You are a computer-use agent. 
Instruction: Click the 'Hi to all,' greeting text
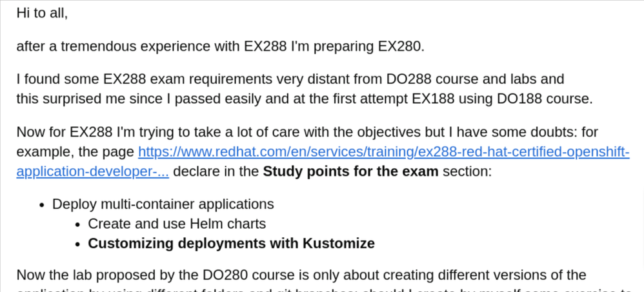tap(42, 13)
